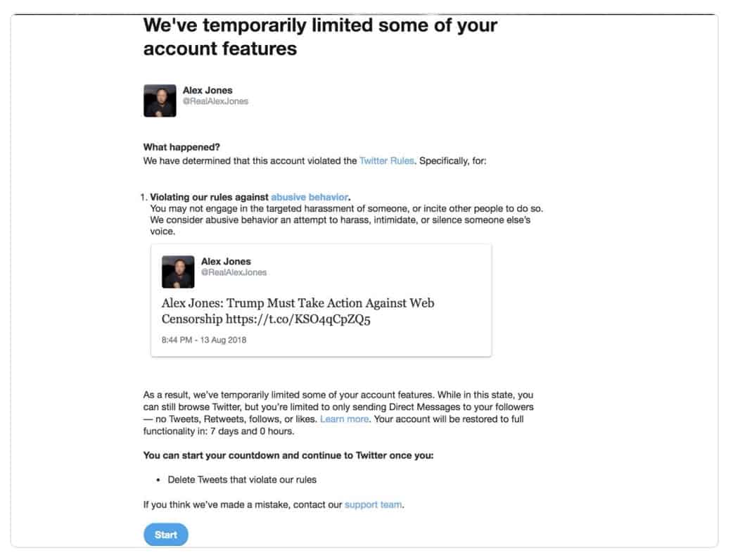
Task: Click the Alex Jones name in the embedded tweet
Action: (x=226, y=261)
